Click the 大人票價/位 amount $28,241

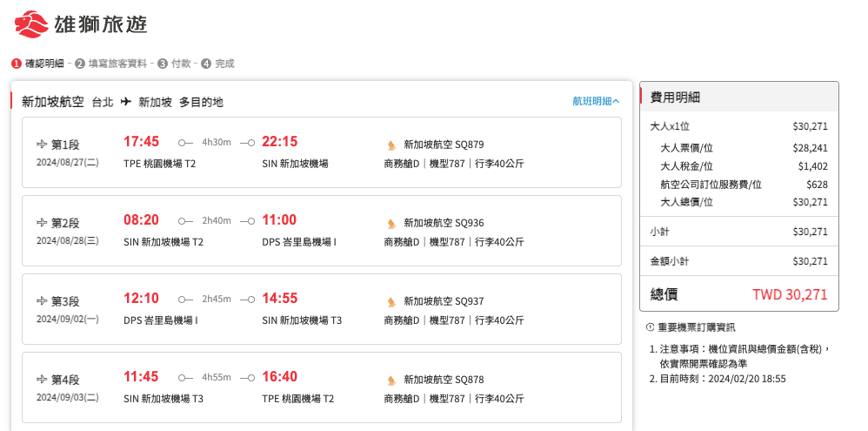[x=810, y=148]
